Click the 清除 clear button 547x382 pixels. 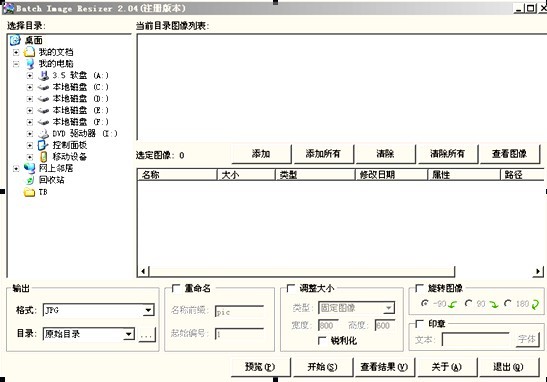tap(385, 154)
